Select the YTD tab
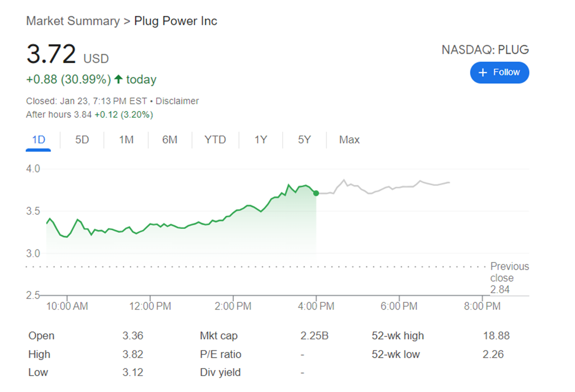Screen dimensions: 575x392 coord(215,140)
